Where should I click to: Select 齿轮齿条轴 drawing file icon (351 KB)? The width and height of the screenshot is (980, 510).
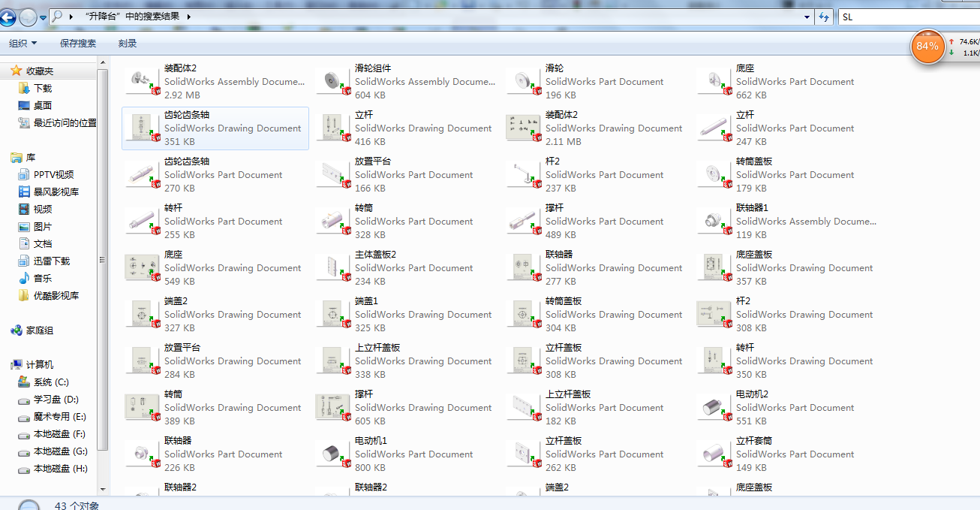[143, 128]
